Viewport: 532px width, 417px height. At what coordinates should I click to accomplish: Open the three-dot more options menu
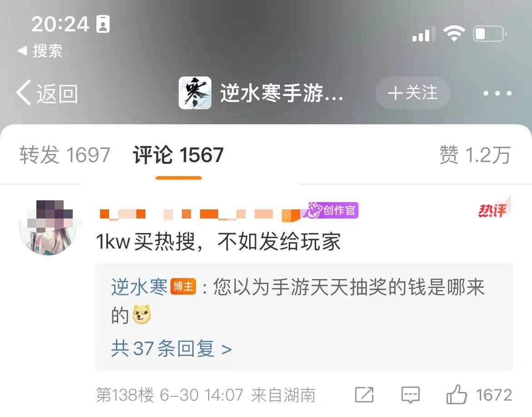coord(497,93)
